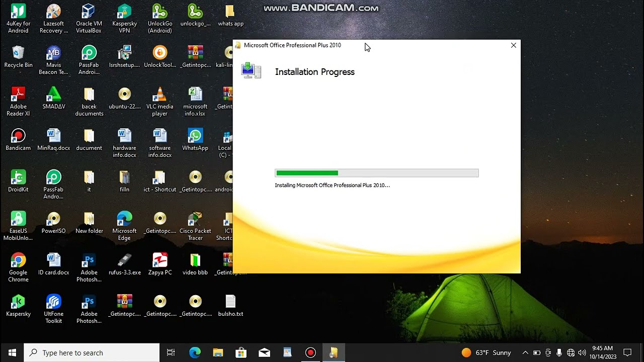Click the green WhatsApp app shortcut
Screen dimensions: 644x362
point(195,140)
